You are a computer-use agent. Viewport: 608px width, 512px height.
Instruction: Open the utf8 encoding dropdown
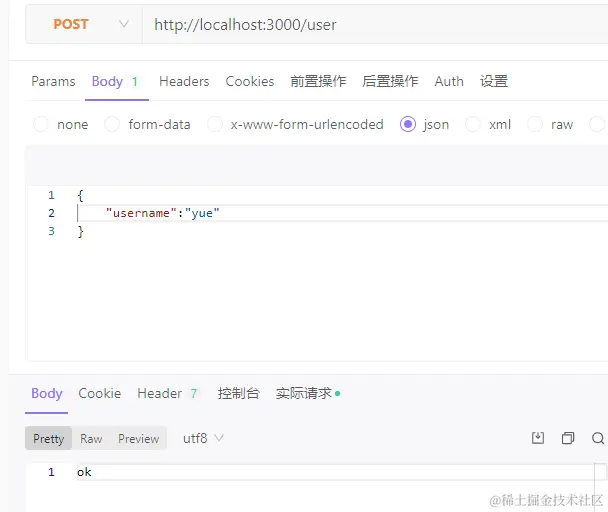coord(203,438)
